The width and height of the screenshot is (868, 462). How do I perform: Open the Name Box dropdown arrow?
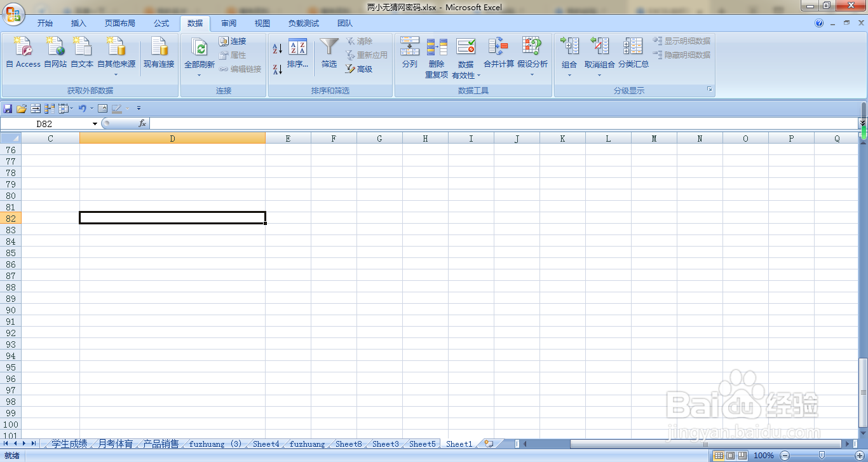95,124
